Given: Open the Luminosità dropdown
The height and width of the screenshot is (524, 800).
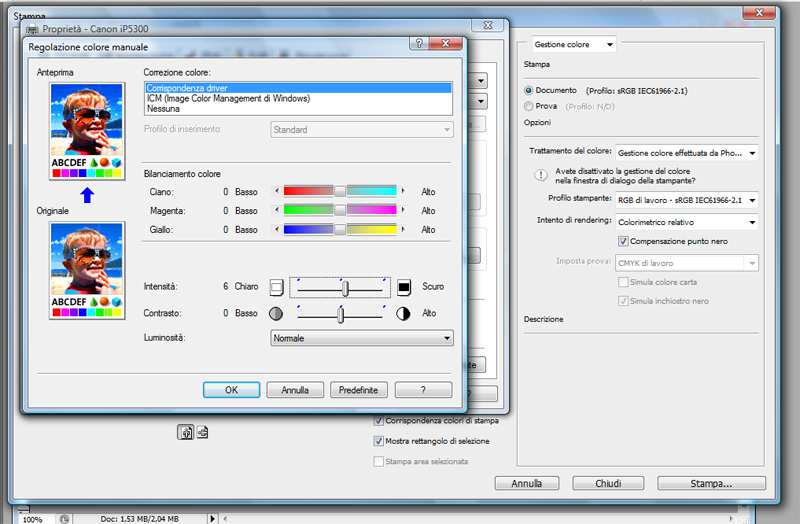Looking at the screenshot, I should point(362,338).
